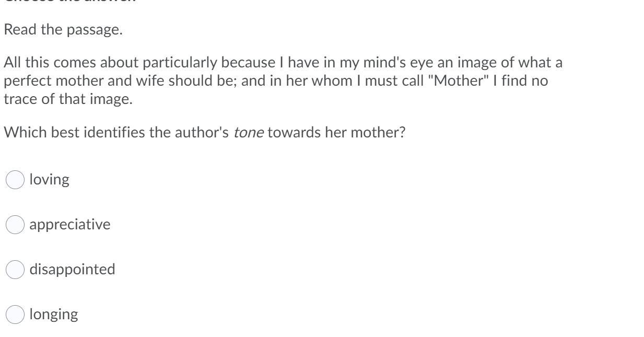
Task: Click the 'Read the passage.' instruction text
Action: pyautogui.click(x=63, y=30)
